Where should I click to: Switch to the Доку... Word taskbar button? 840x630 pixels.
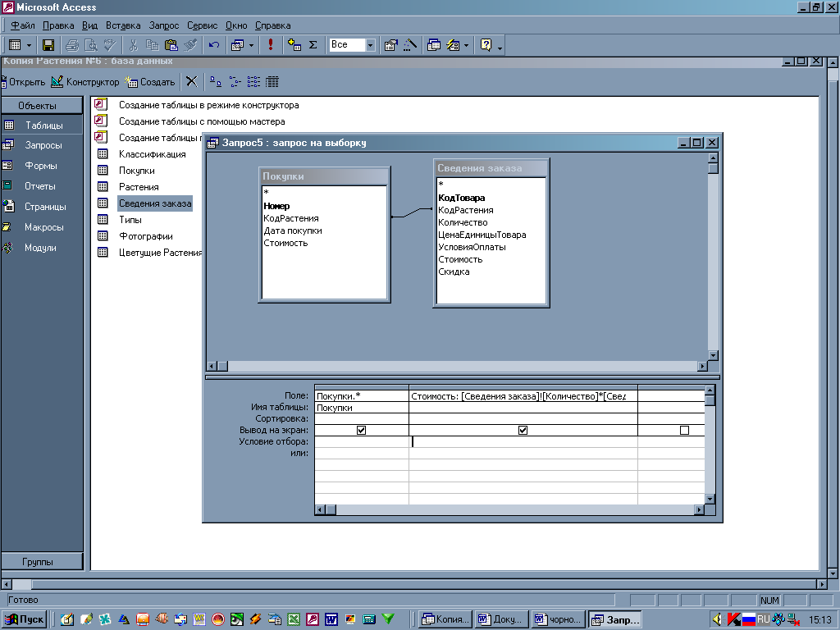pos(502,619)
